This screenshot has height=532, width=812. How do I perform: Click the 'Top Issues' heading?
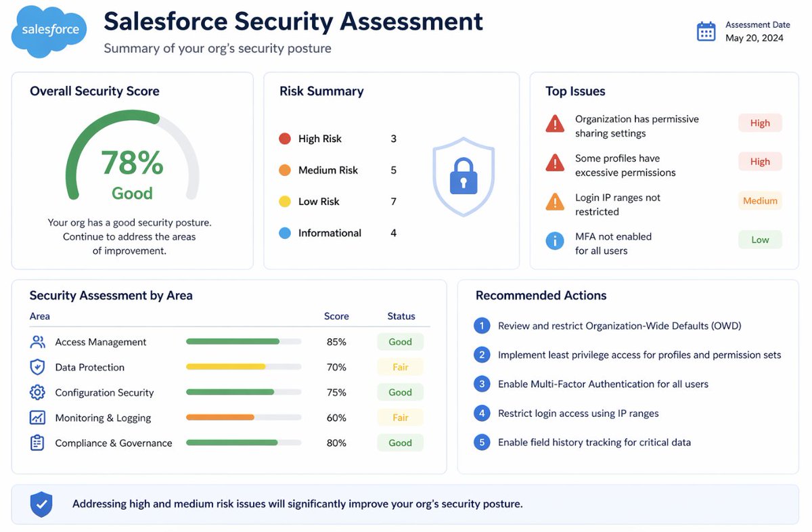[x=575, y=91]
